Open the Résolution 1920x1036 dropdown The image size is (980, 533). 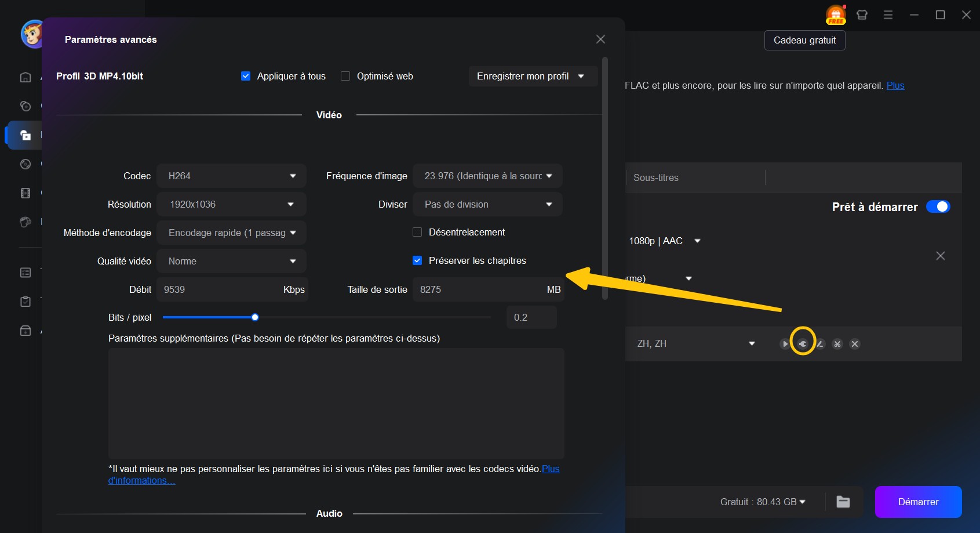tap(231, 204)
